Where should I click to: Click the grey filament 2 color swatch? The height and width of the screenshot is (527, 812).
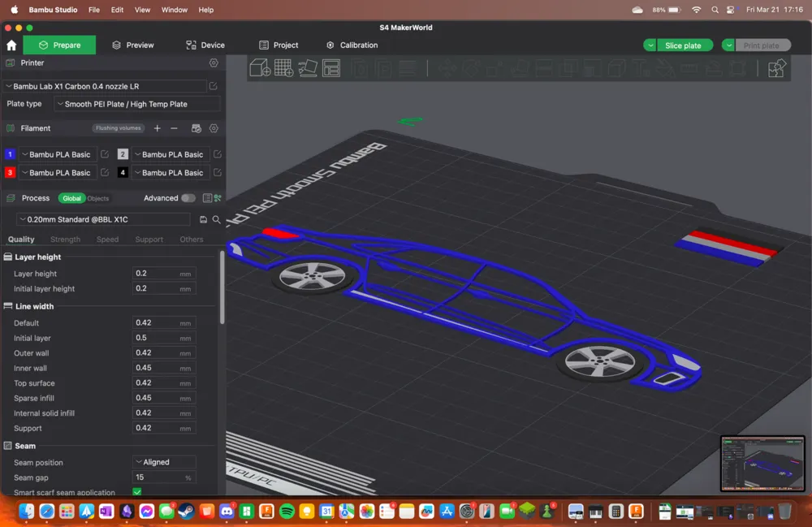pyautogui.click(x=123, y=154)
